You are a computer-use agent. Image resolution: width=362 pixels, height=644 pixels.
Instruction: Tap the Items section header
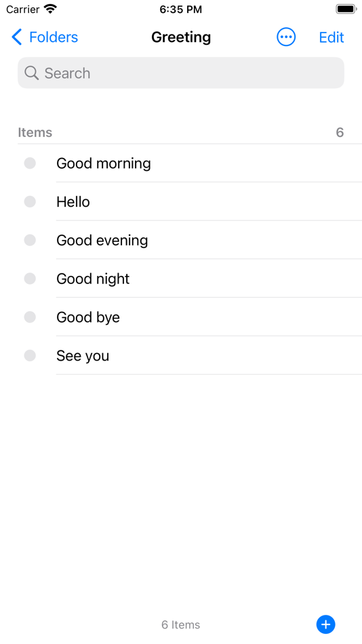(x=35, y=133)
